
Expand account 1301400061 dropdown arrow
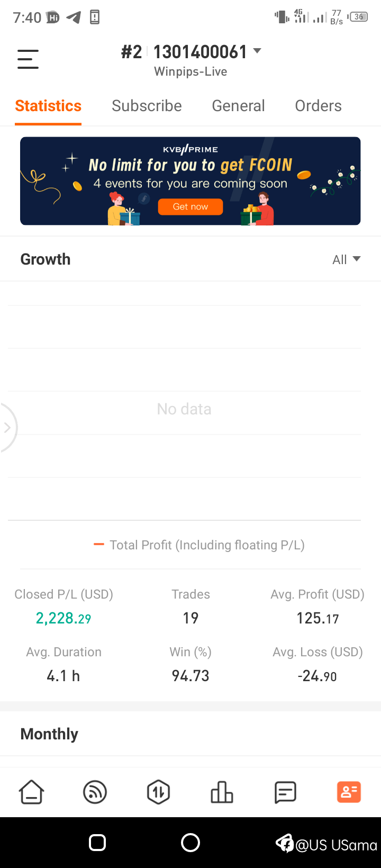257,51
